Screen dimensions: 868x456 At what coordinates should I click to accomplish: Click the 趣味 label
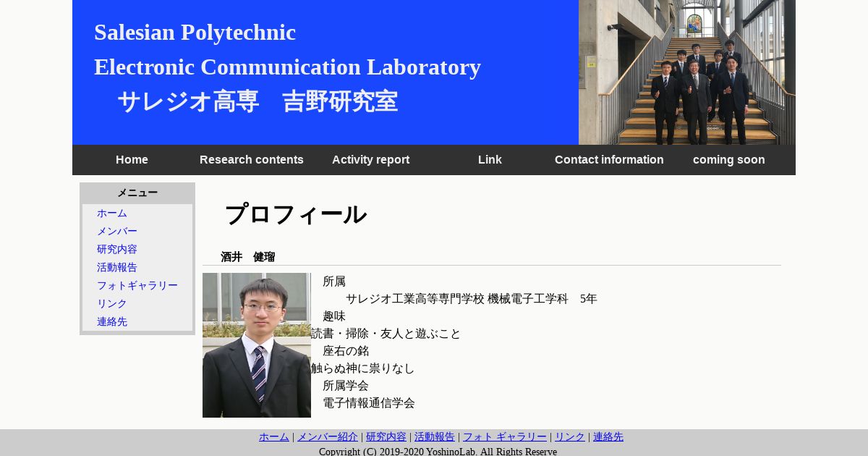coord(334,316)
